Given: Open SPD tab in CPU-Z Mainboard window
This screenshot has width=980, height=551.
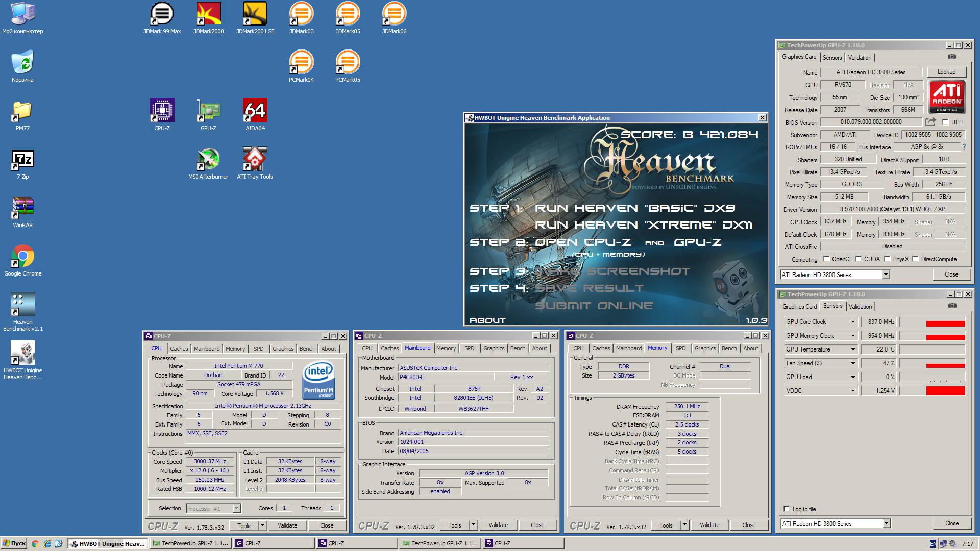Looking at the screenshot, I should coord(469,348).
